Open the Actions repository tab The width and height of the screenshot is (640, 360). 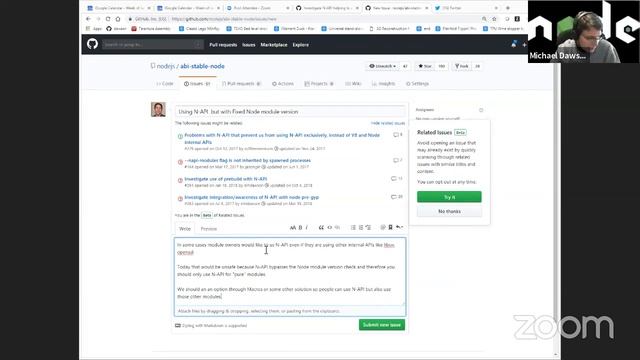(283, 84)
